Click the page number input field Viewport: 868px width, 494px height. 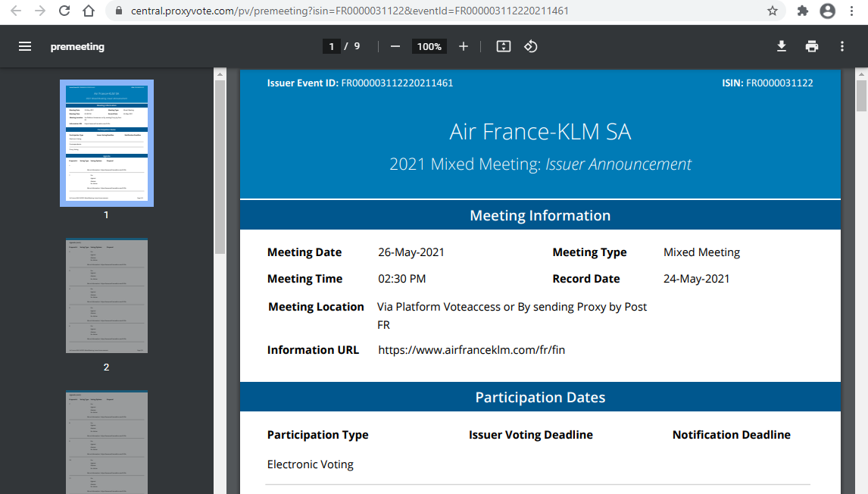(x=331, y=46)
